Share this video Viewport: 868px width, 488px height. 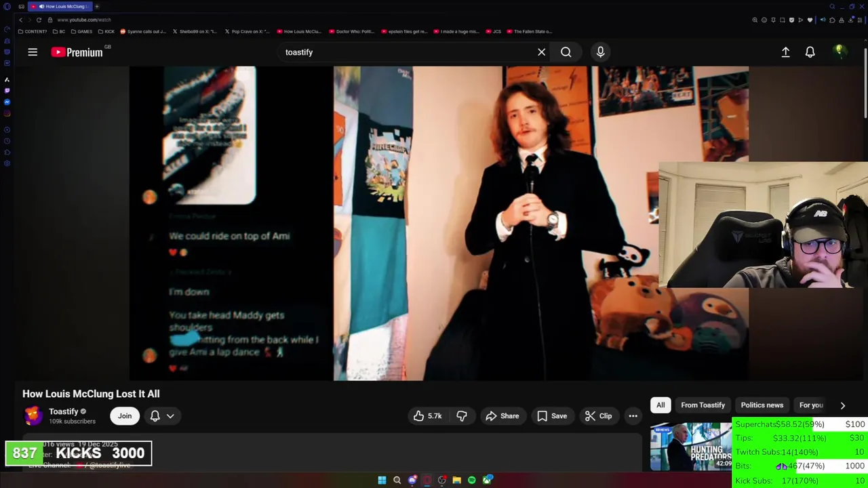tap(502, 416)
